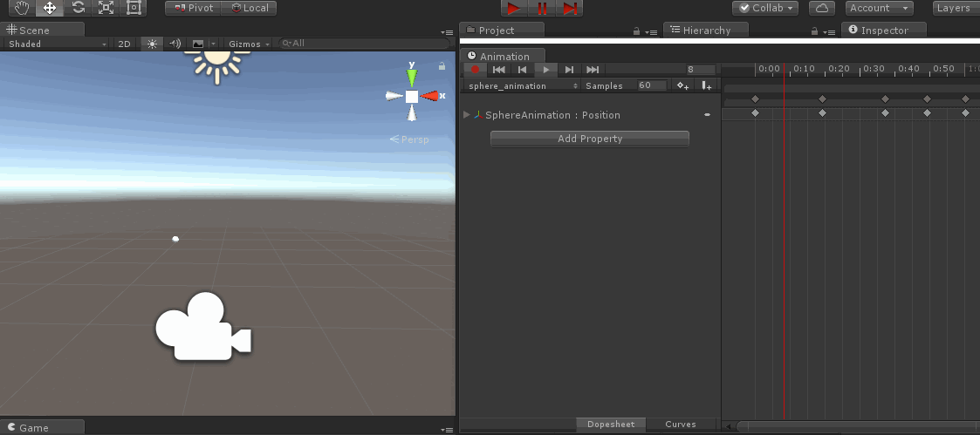Viewport: 980px width, 435px height.
Task: Toggle scene effects image icon
Action: [x=198, y=44]
